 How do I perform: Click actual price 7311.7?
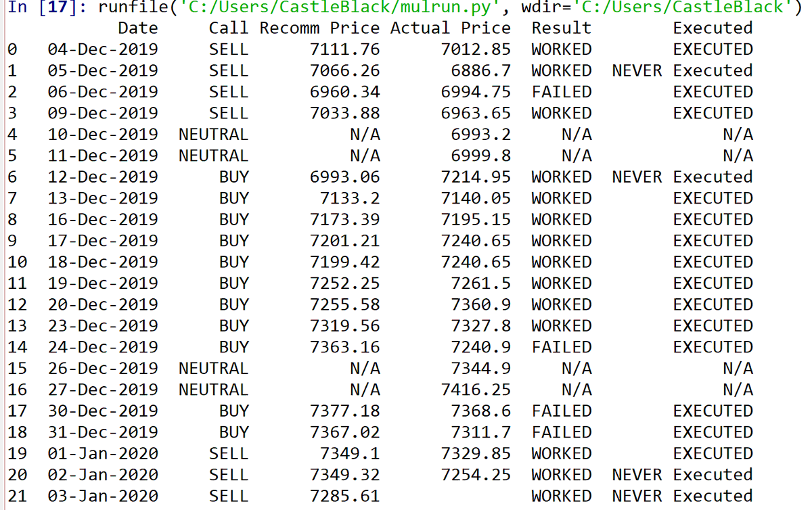pos(481,432)
